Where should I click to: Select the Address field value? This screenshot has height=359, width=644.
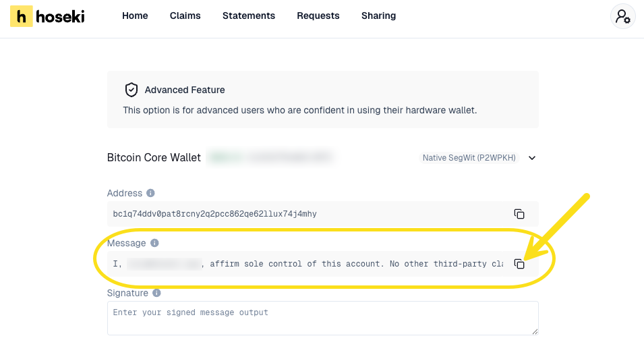215,214
